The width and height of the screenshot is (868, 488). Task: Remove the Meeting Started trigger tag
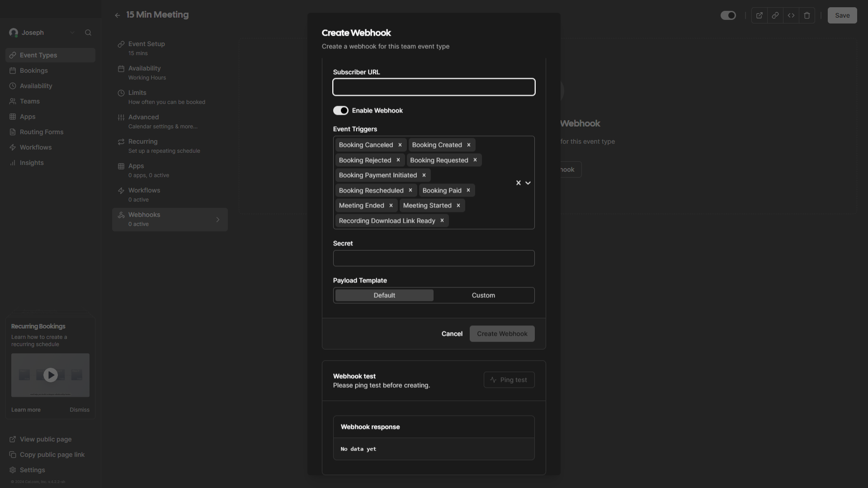click(458, 206)
